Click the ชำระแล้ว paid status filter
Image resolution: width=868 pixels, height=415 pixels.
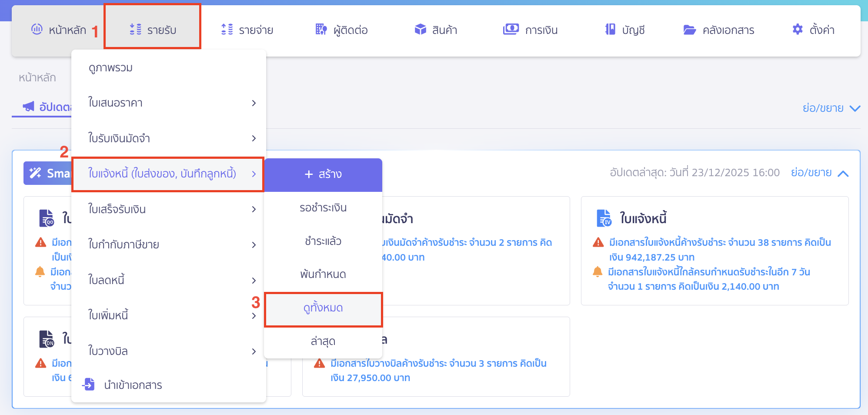323,241
